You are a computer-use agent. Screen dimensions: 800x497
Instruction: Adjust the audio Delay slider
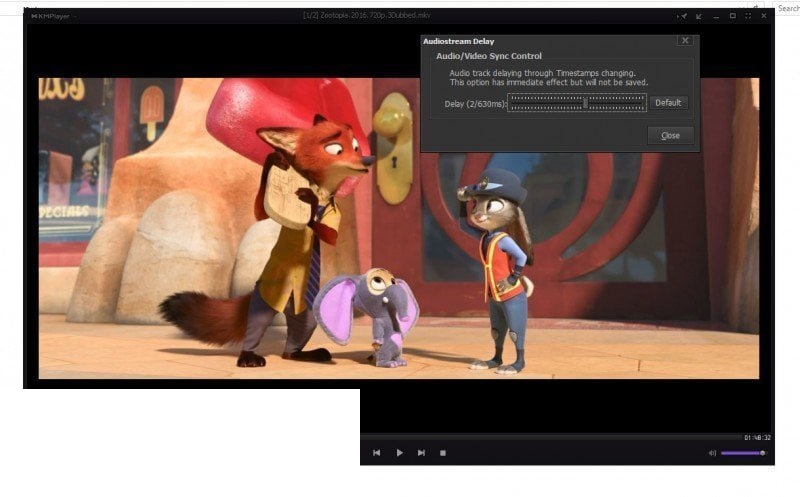tap(577, 103)
